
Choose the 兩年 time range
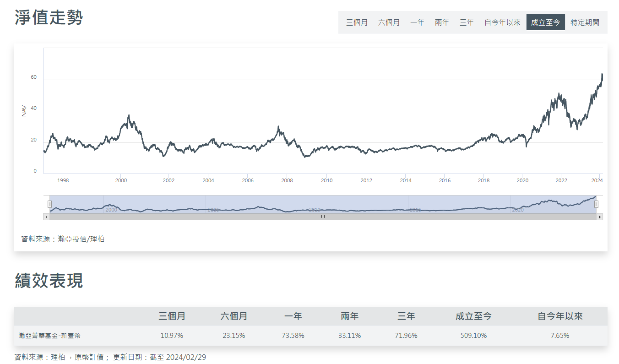pos(442,22)
